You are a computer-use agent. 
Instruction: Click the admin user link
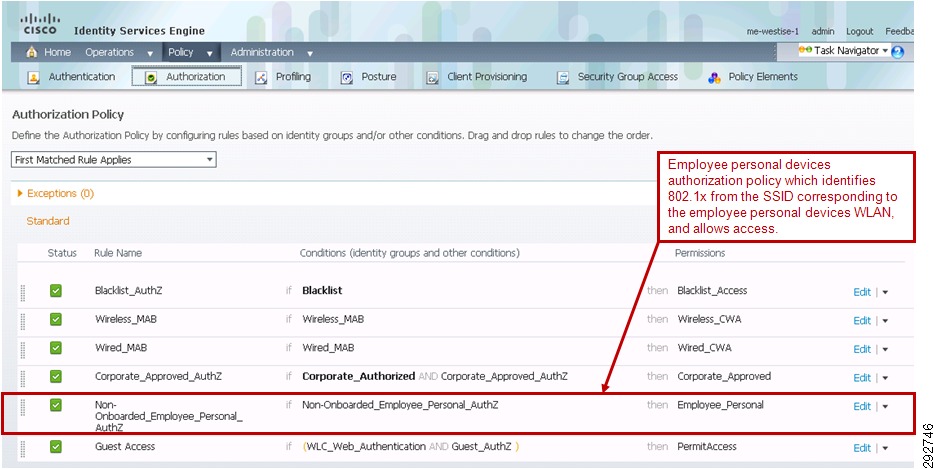pyautogui.click(x=823, y=32)
